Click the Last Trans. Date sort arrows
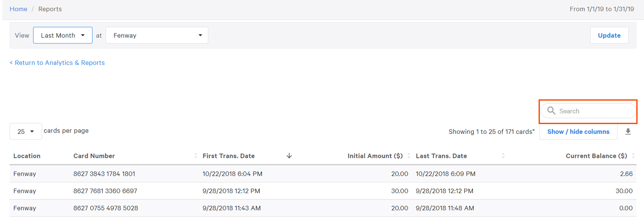The width and height of the screenshot is (644, 217). tap(503, 156)
